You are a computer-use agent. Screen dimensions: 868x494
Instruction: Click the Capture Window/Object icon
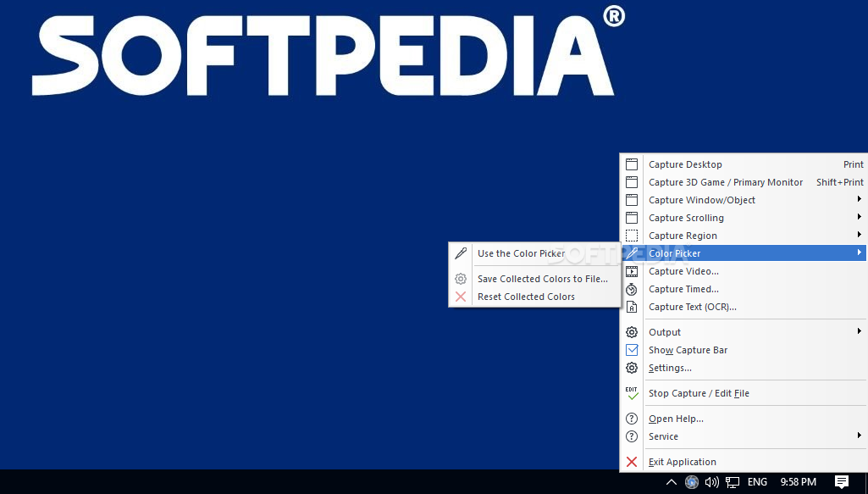point(632,200)
